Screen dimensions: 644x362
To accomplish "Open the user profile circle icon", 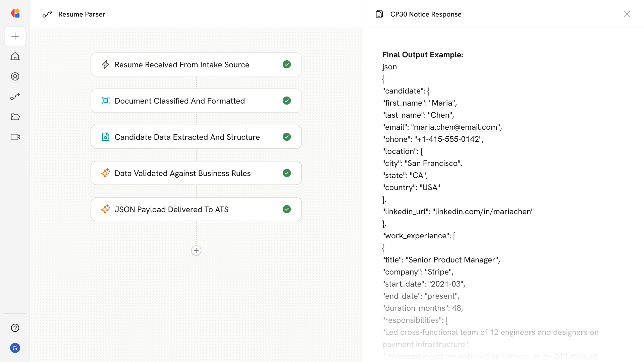I will 15,76.
